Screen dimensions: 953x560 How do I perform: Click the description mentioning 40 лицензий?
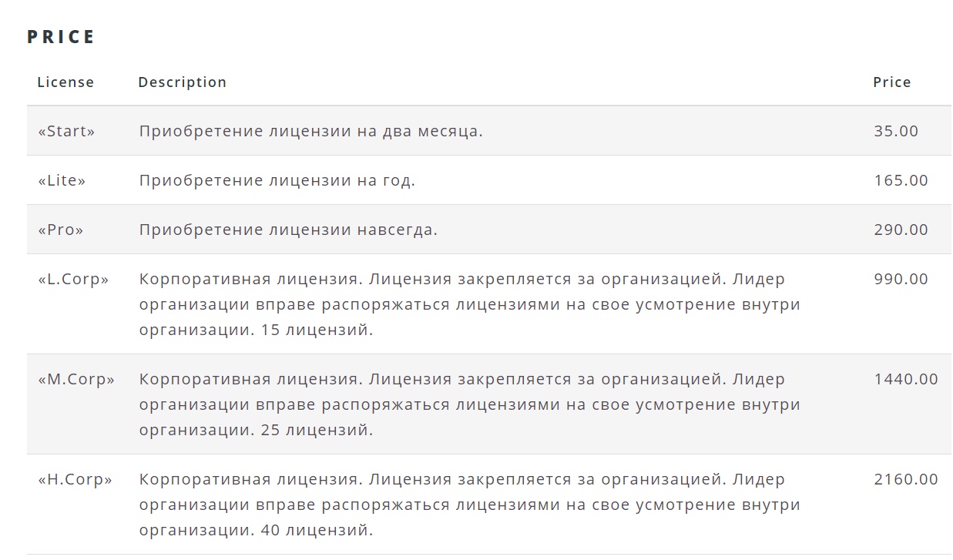470,505
